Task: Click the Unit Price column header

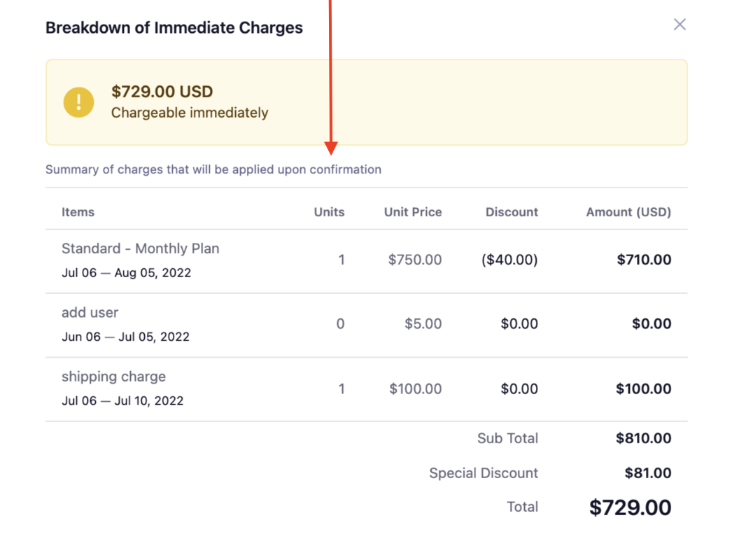Action: pos(413,212)
